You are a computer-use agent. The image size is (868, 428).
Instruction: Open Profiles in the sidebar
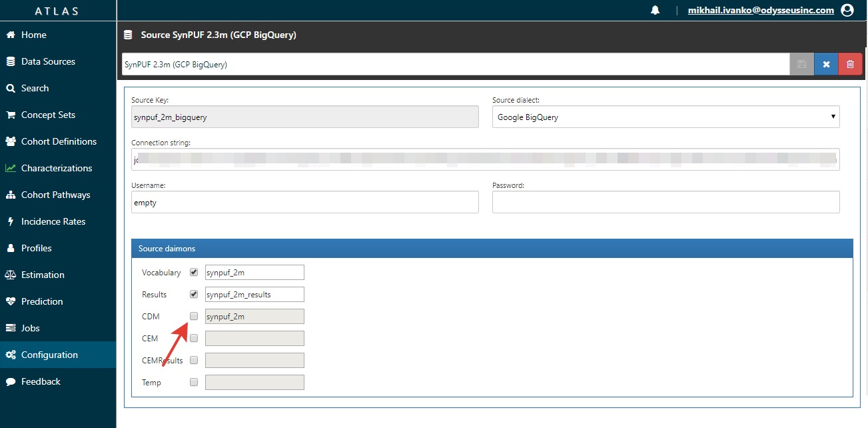coord(58,248)
